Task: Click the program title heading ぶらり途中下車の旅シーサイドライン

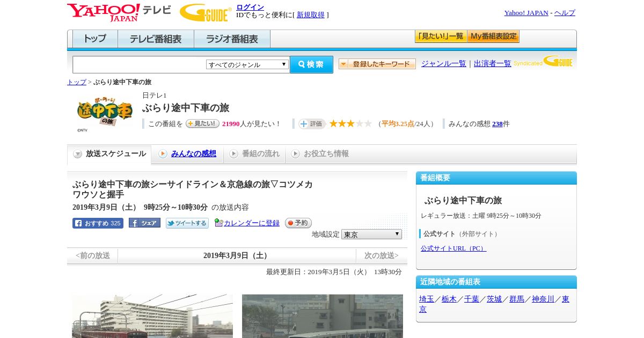Action: click(193, 189)
